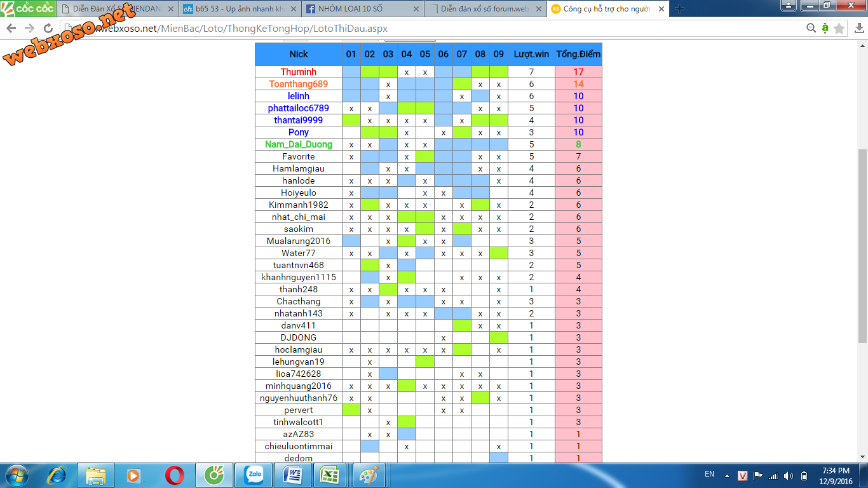Open Paint from the taskbar

pyautogui.click(x=369, y=475)
